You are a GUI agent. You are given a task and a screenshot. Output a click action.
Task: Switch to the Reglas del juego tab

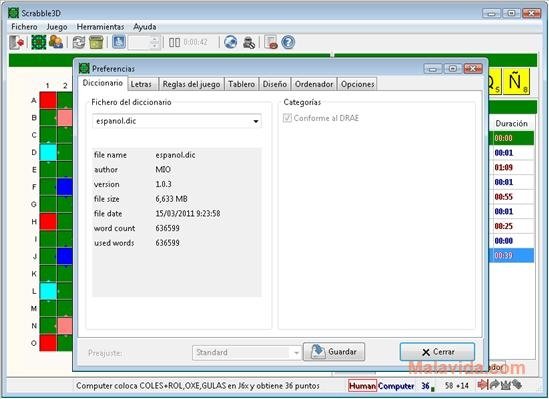pos(191,84)
